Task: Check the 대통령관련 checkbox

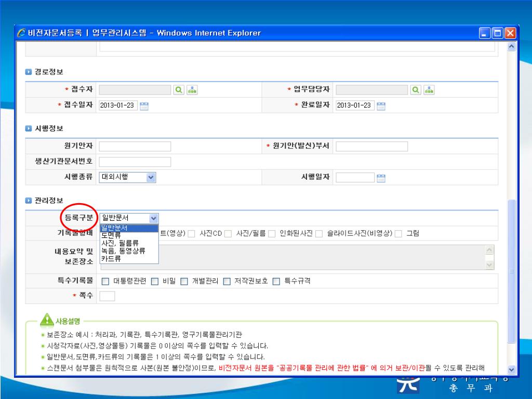Action: click(x=105, y=282)
